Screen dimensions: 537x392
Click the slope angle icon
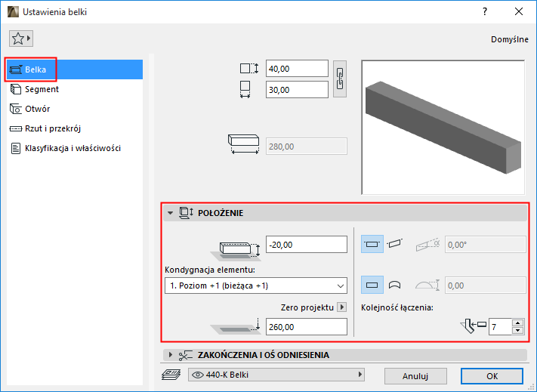click(427, 245)
